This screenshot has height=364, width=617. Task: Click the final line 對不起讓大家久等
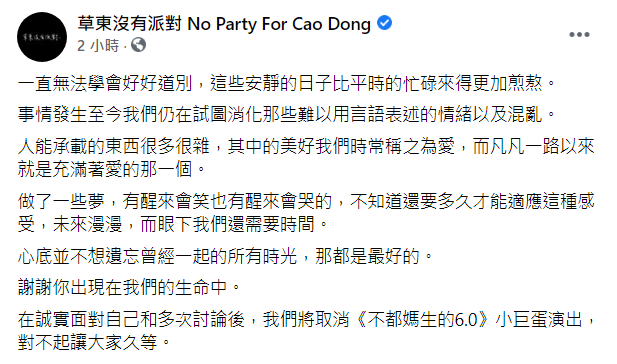click(x=94, y=343)
